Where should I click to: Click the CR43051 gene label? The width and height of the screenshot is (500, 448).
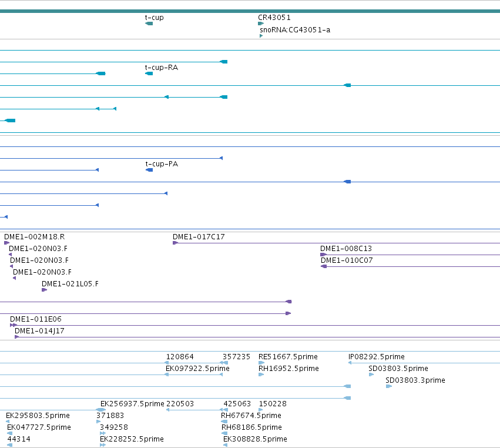coord(274,18)
